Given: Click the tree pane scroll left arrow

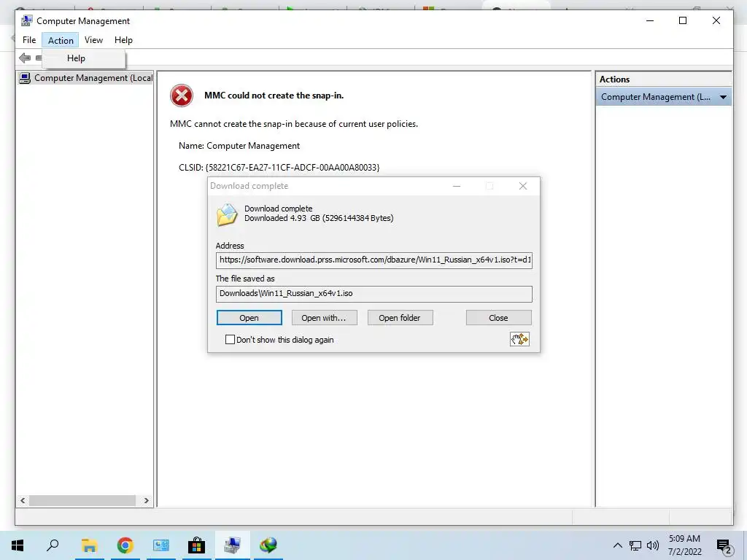Looking at the screenshot, I should pos(23,500).
